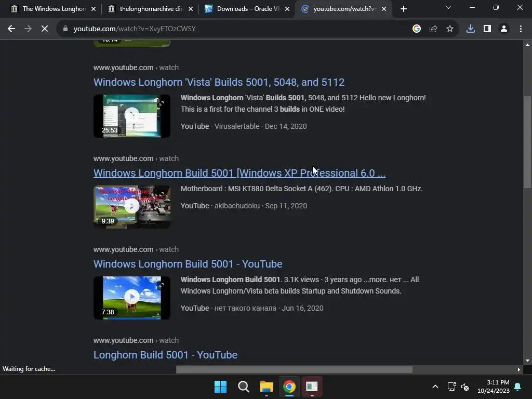532x399 pixels.
Task: Click the scroll-down arrow on the vertical scrollbar
Action: pos(527,361)
